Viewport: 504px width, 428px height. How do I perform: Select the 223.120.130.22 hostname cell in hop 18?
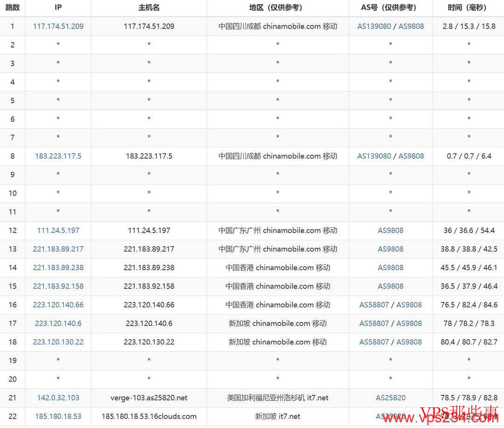pyautogui.click(x=149, y=342)
